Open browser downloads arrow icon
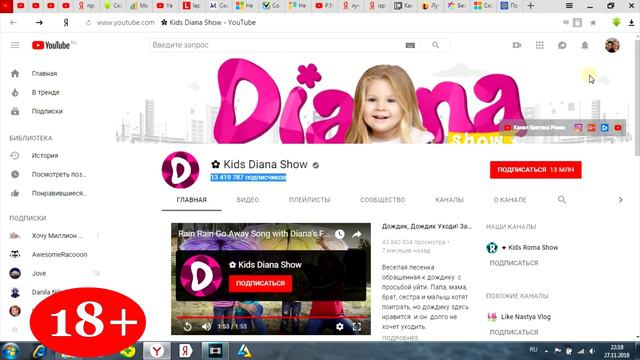The width and height of the screenshot is (640, 360). coord(631,23)
